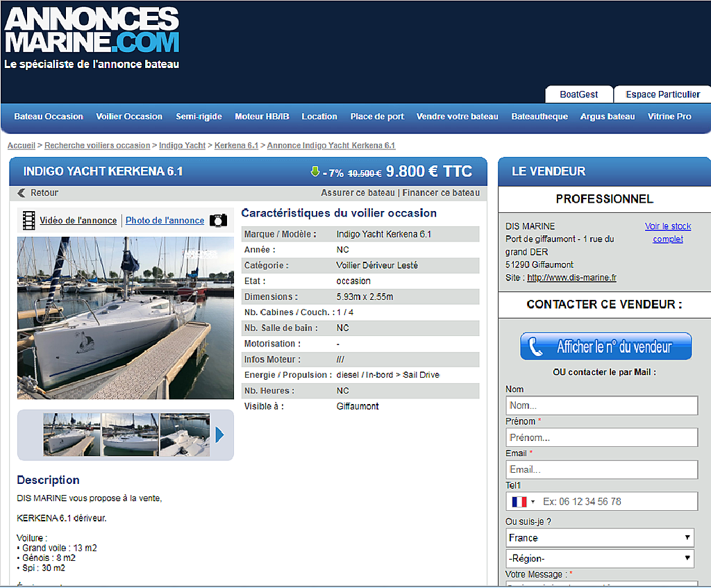Follow the Accueil breadcrumb link
Screen dimensions: 711x588
pos(22,146)
